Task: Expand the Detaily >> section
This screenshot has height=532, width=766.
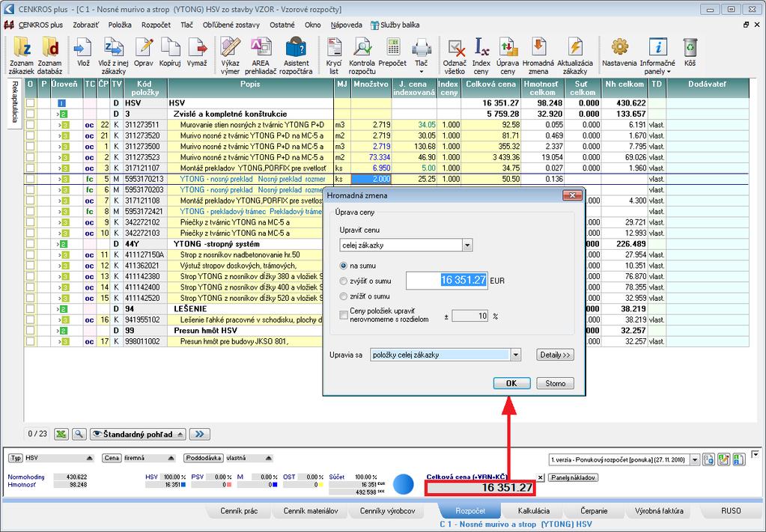Action: (555, 355)
